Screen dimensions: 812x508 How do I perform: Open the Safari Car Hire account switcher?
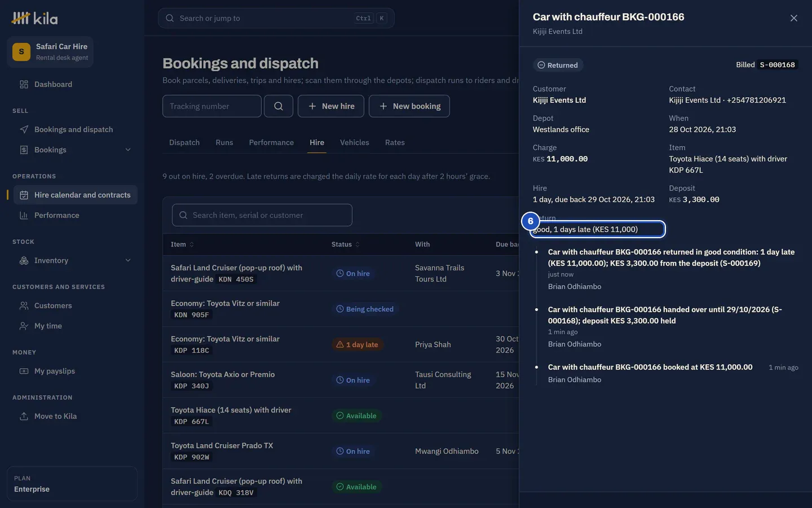(x=50, y=52)
